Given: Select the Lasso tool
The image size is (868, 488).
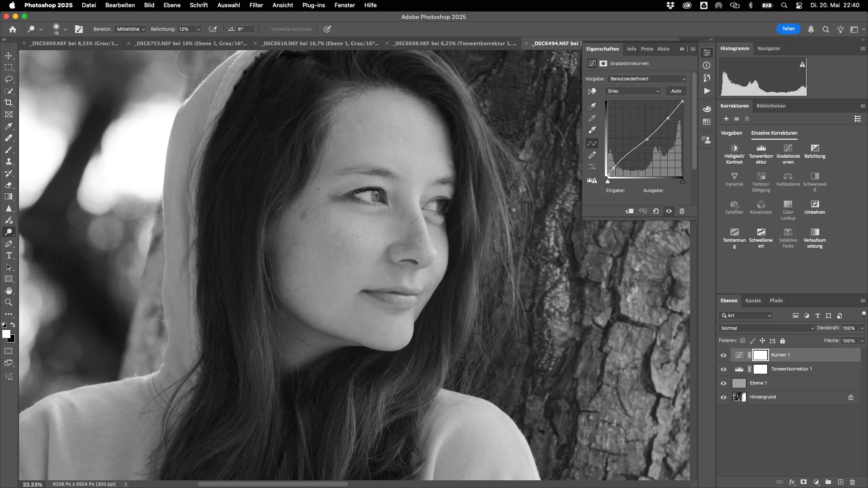Looking at the screenshot, I should 9,79.
